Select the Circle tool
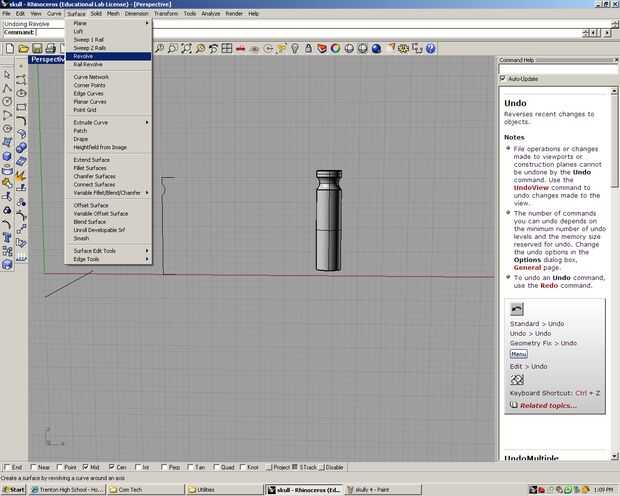This screenshot has width=620, height=496. [x=7, y=102]
